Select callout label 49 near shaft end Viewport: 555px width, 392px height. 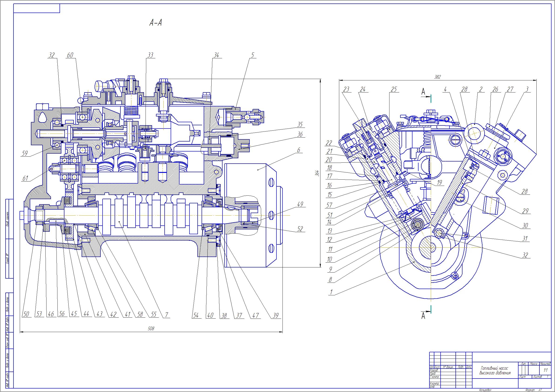pyautogui.click(x=300, y=204)
